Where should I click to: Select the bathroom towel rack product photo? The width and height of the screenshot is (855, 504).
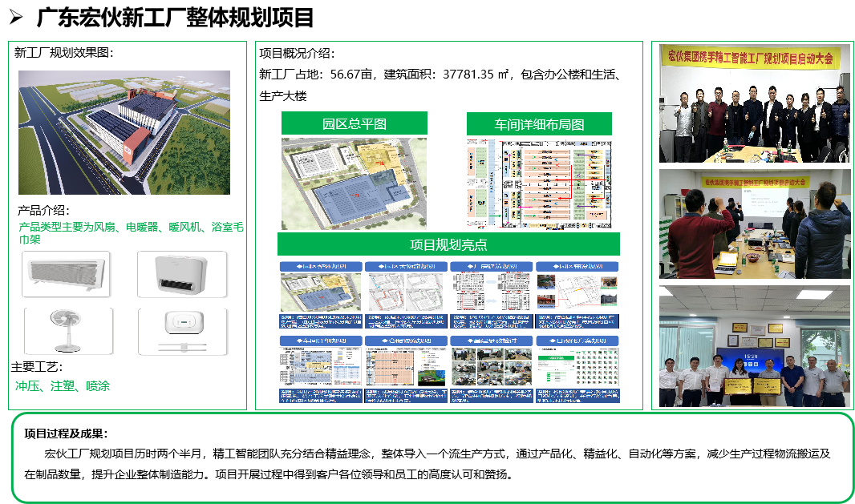183,331
